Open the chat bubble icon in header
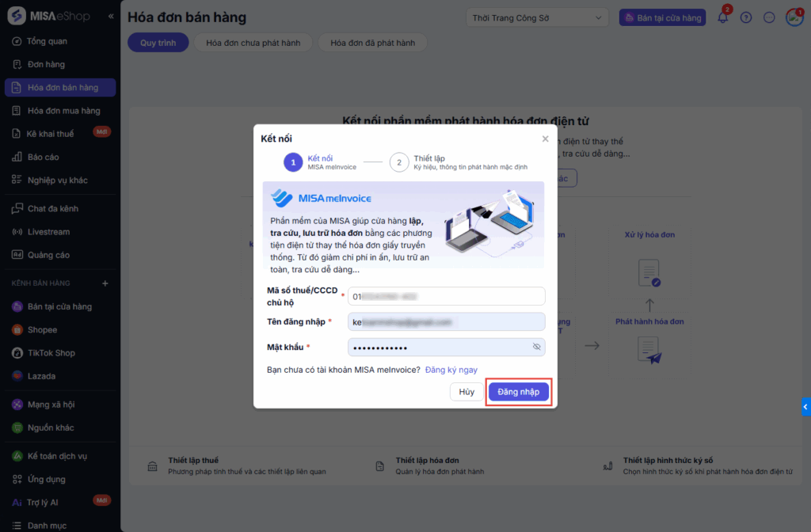Image resolution: width=811 pixels, height=532 pixels. [769, 17]
